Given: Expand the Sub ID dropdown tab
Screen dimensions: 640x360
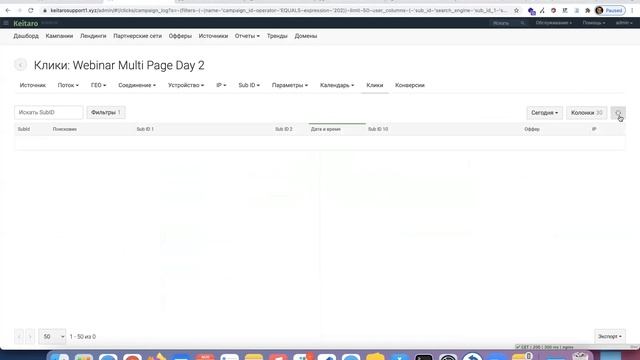Looking at the screenshot, I should [x=249, y=85].
